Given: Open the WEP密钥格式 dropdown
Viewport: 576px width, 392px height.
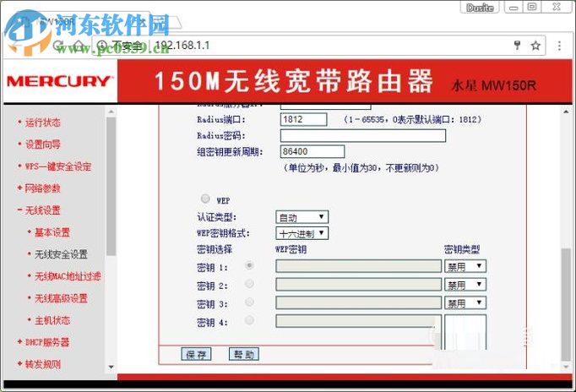Looking at the screenshot, I should point(302,233).
